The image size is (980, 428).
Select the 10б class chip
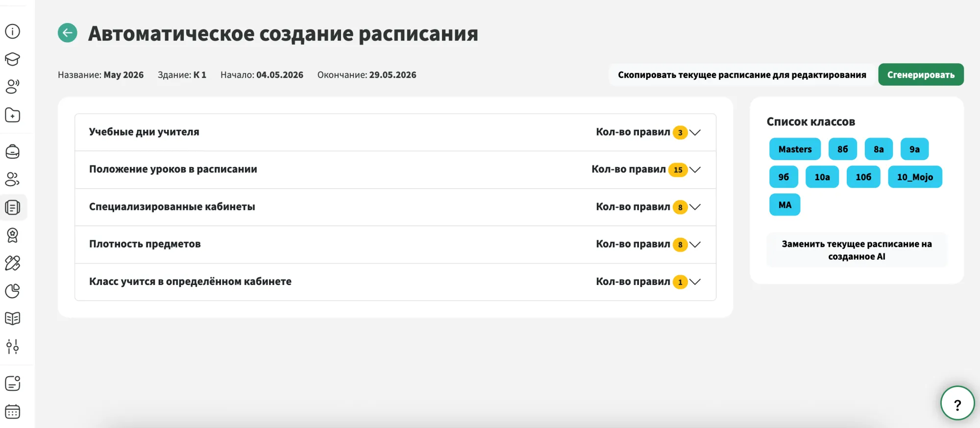863,177
